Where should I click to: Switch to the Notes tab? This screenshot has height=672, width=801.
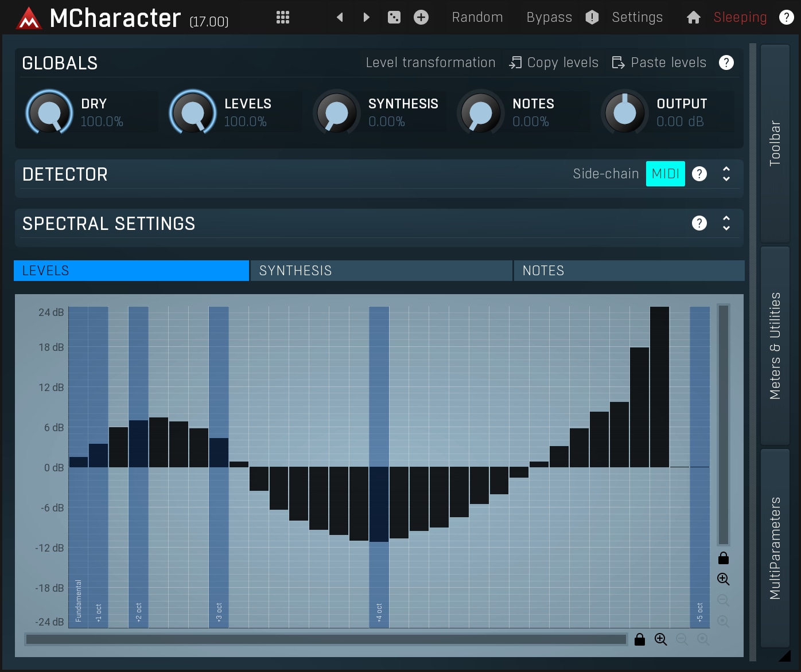(x=629, y=271)
